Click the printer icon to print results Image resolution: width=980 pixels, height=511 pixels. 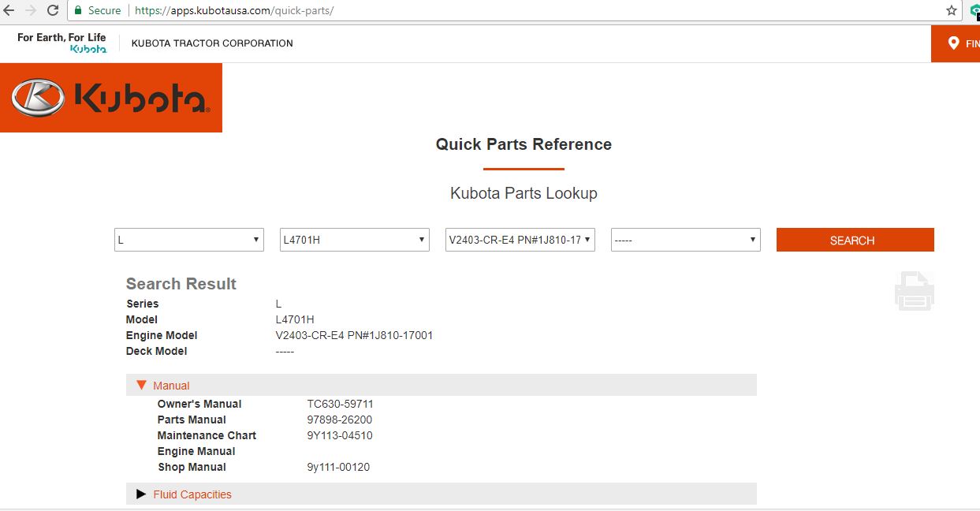[915, 291]
